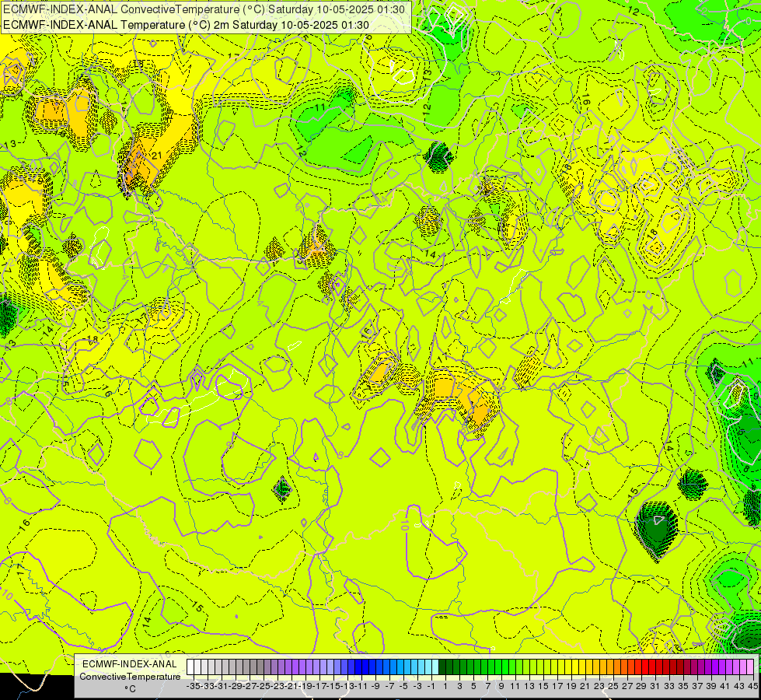The width and height of the screenshot is (761, 700).
Task: Pick the grey swatch above legend value -27
Action: pyautogui.click(x=246, y=667)
